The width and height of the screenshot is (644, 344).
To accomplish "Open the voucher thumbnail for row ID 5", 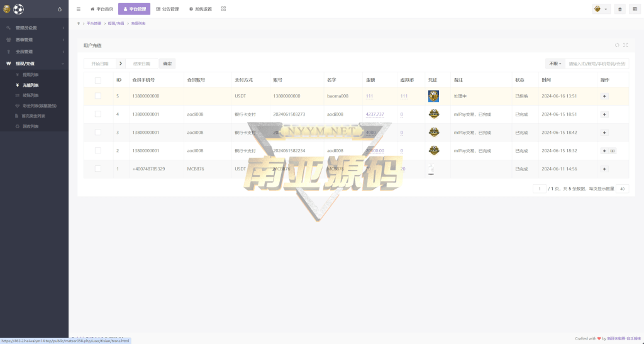I will pyautogui.click(x=433, y=96).
